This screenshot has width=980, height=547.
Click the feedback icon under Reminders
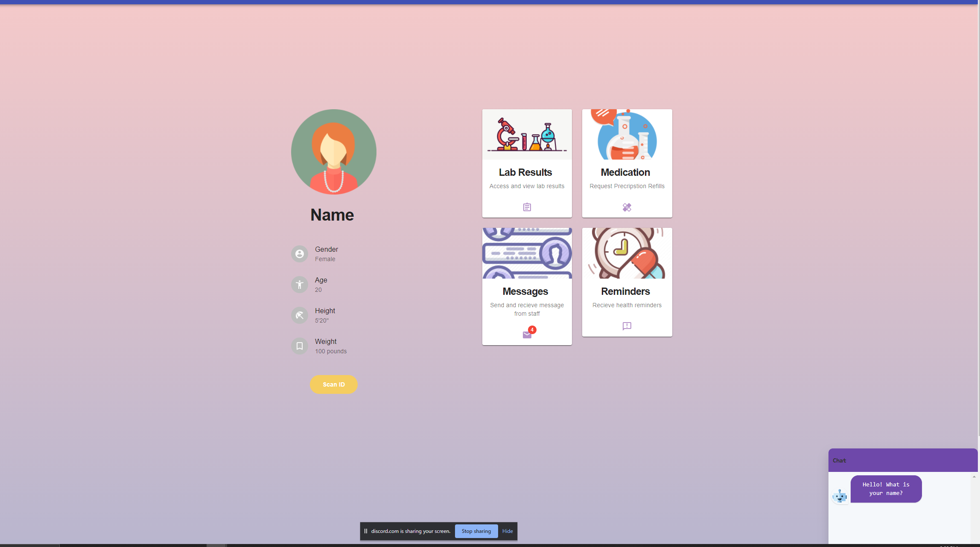click(627, 326)
